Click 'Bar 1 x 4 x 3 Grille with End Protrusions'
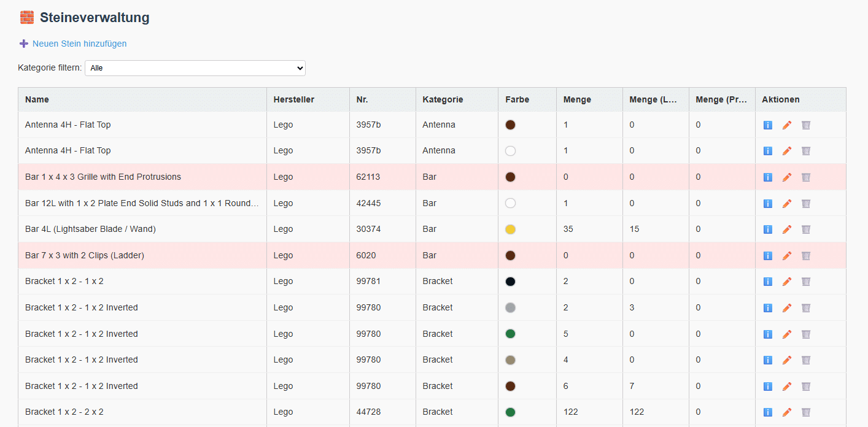 click(103, 177)
